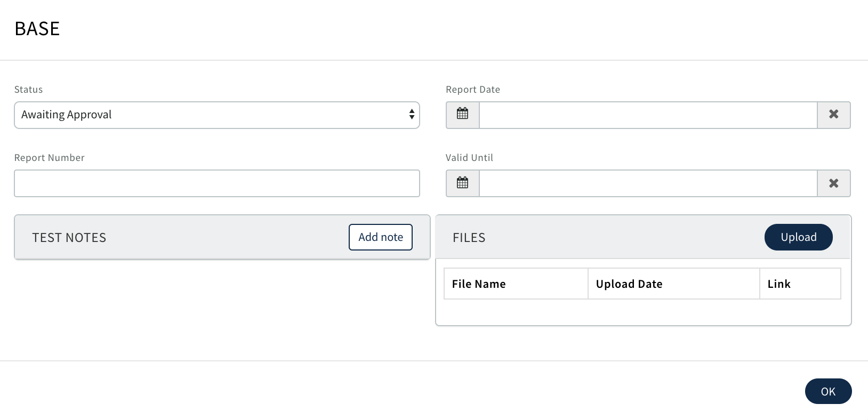Open the Valid Until calendar picker
This screenshot has width=868, height=420.
pyautogui.click(x=462, y=183)
